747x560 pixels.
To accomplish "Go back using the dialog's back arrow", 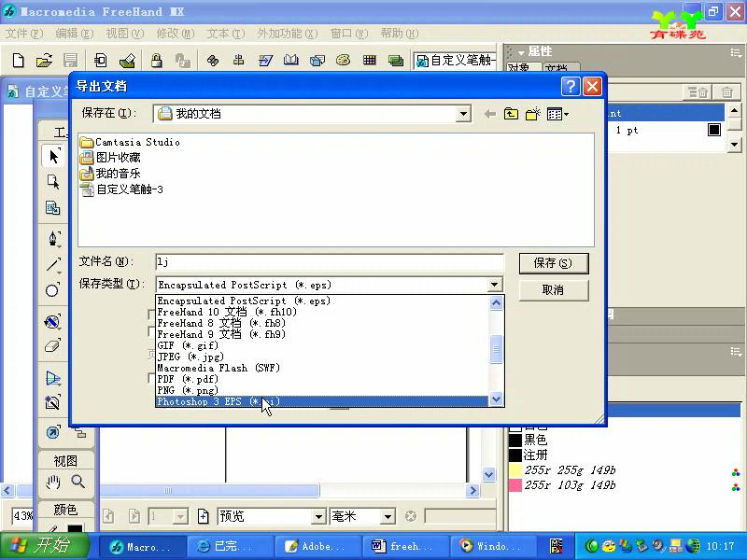I will (x=489, y=114).
